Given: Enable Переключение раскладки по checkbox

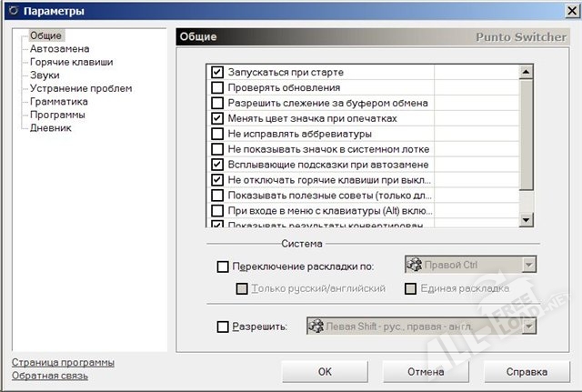Looking at the screenshot, I should (x=223, y=266).
